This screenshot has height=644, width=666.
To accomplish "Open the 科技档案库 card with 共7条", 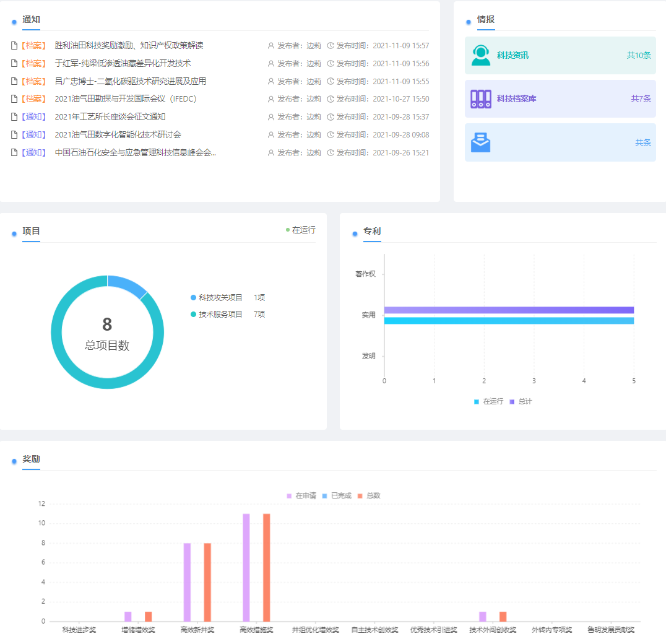I will pyautogui.click(x=560, y=99).
